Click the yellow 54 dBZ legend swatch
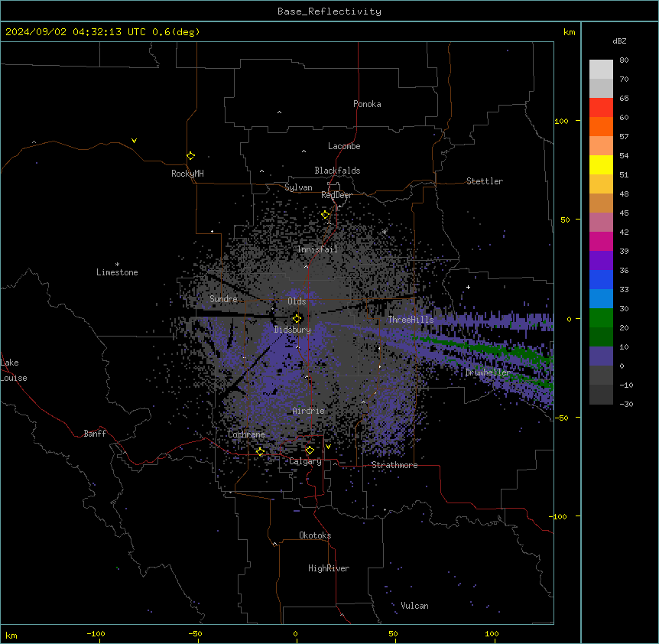 pyautogui.click(x=601, y=164)
